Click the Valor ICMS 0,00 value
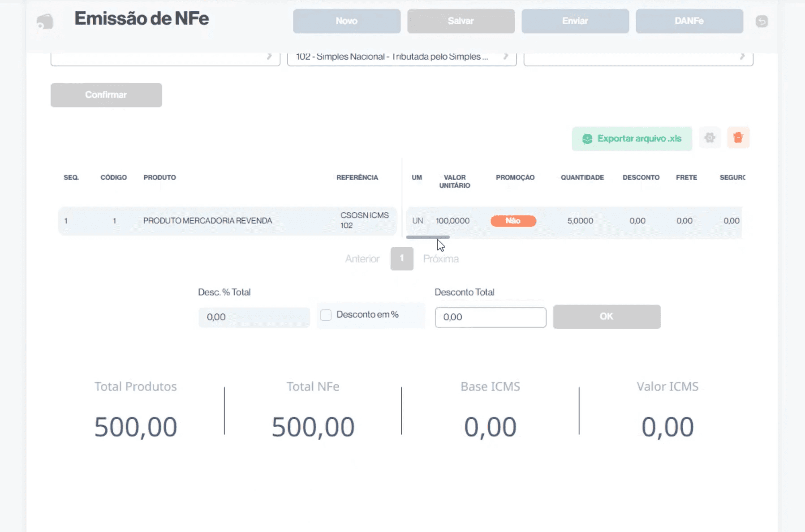 tap(667, 427)
